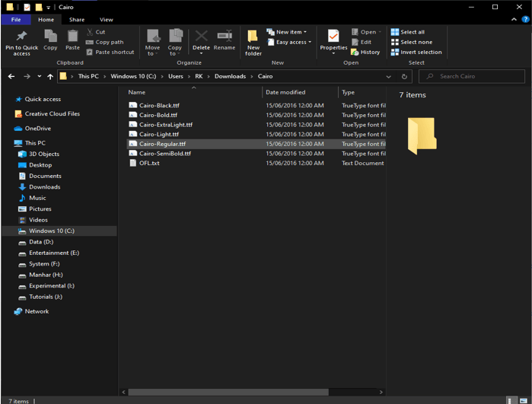The width and height of the screenshot is (532, 404).
Task: Click the Pin to Quick access icon
Action: [x=22, y=36]
